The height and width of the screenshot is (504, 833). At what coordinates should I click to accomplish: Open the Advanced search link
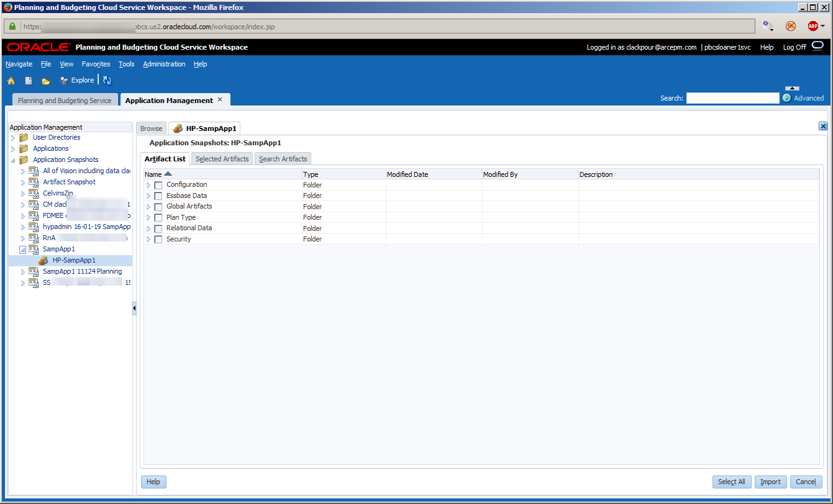[x=809, y=98]
